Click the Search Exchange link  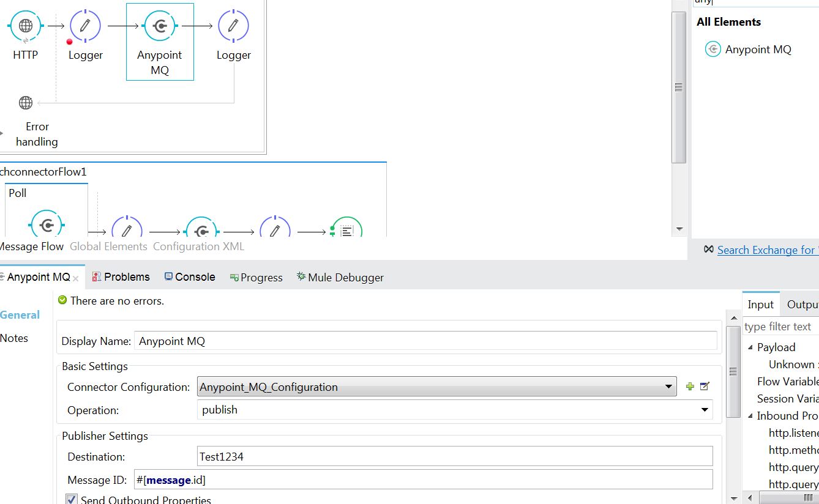765,250
